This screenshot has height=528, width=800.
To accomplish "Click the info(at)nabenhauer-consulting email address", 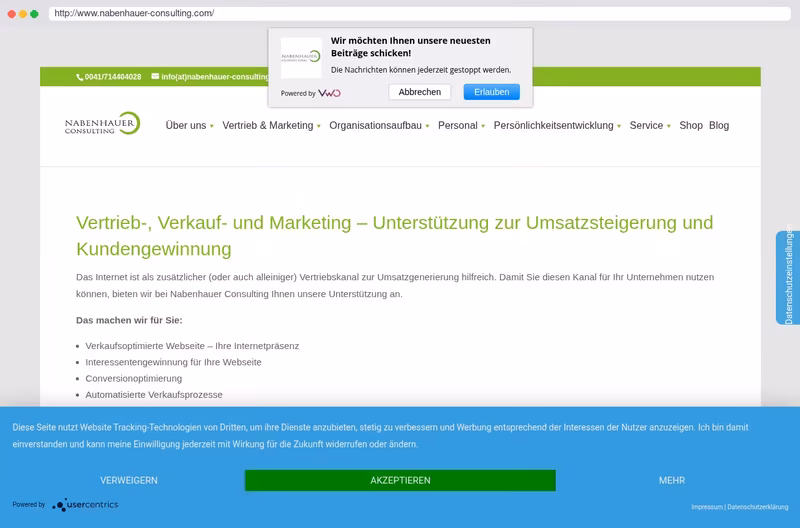I will coord(215,77).
